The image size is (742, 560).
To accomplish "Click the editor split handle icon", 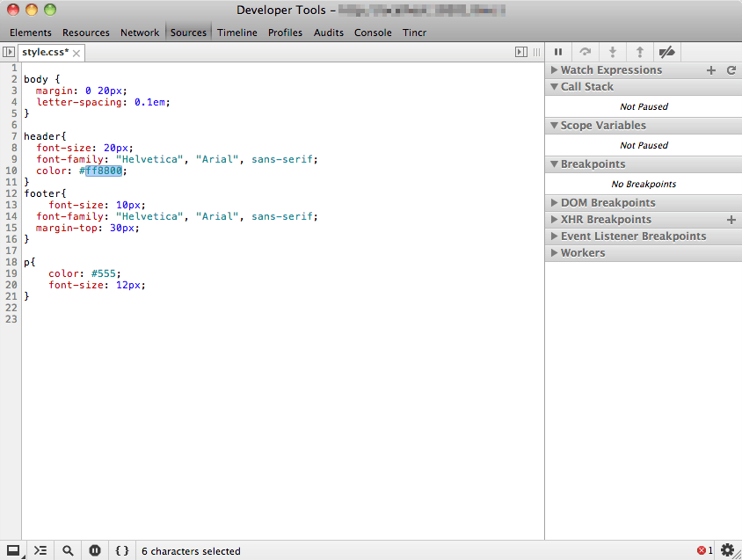I will point(536,52).
